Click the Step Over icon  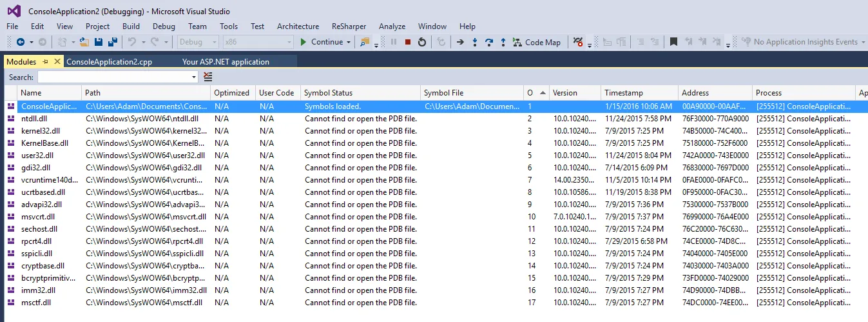[489, 42]
